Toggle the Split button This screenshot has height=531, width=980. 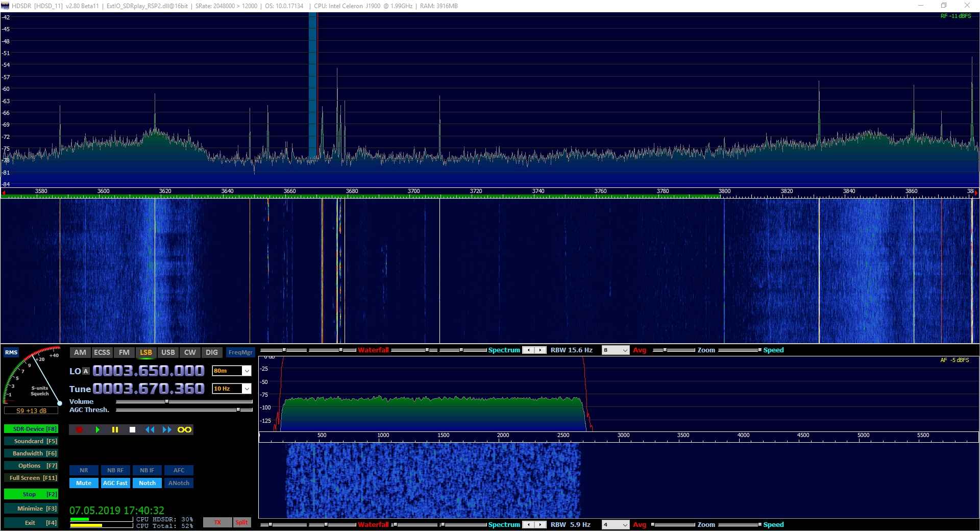tap(242, 522)
